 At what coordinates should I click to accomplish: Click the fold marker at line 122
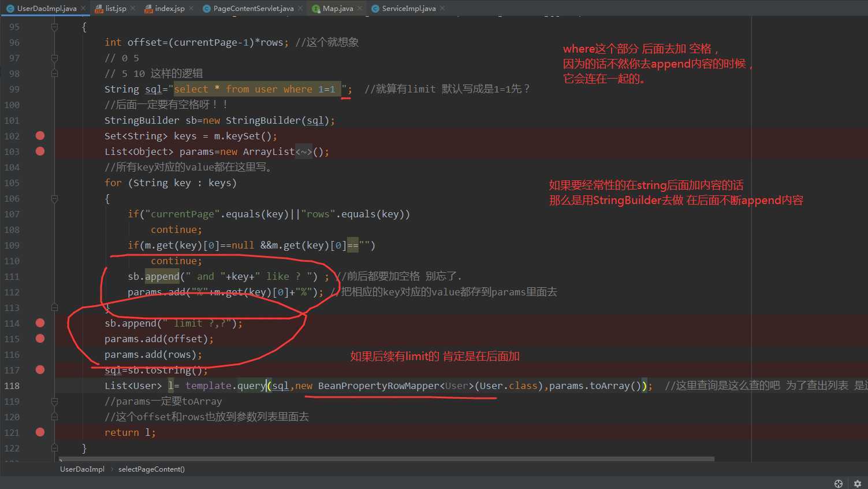54,448
